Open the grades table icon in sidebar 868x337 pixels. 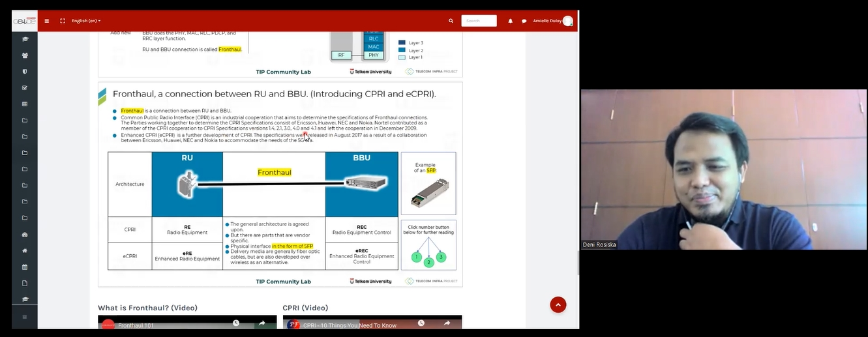click(25, 104)
